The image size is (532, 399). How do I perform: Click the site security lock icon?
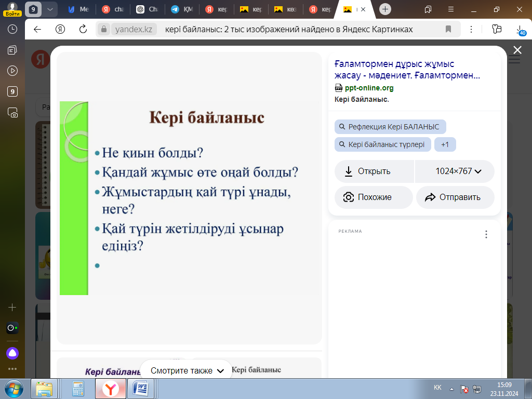[x=104, y=29]
